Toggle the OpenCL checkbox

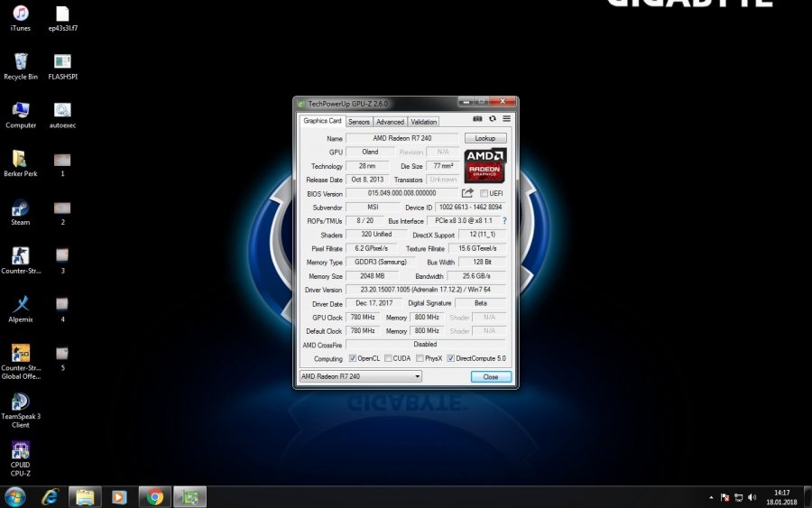click(353, 358)
